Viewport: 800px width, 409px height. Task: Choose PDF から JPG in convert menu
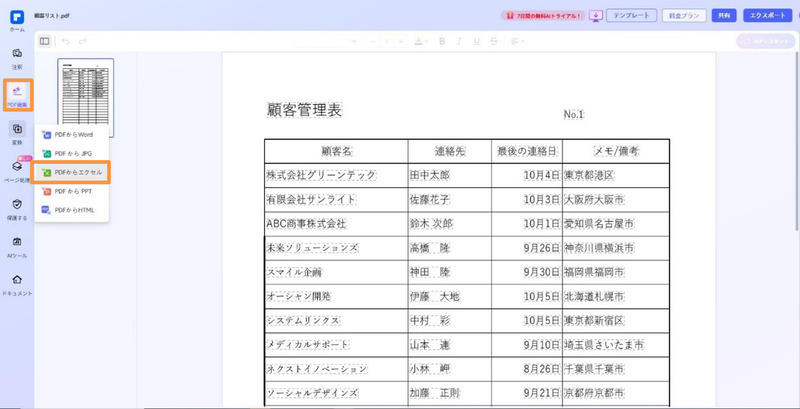(x=71, y=154)
